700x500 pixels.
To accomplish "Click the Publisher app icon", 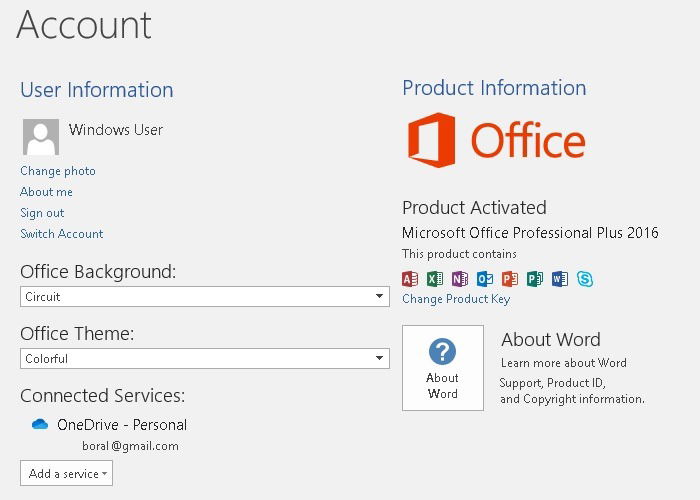I will (x=535, y=279).
